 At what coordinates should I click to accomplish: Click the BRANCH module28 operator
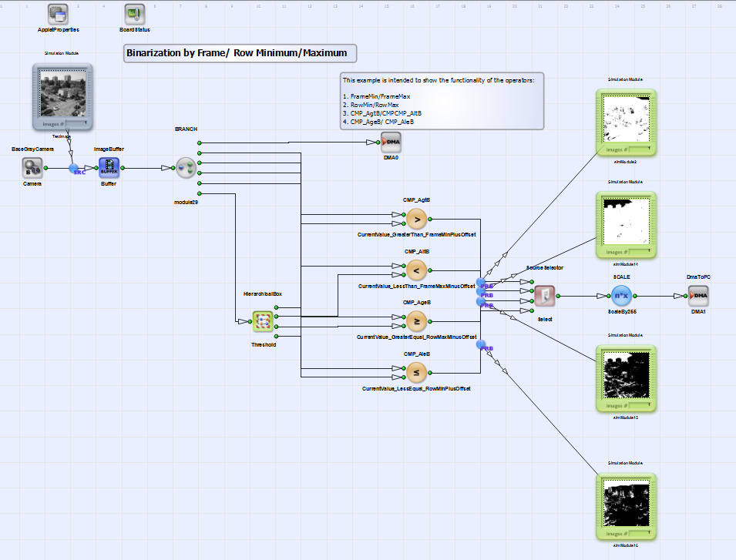point(186,168)
